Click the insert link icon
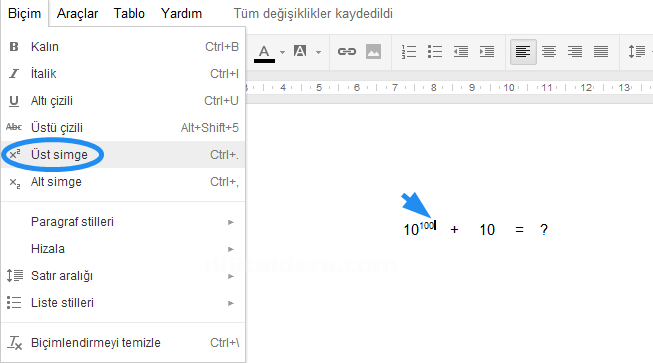 click(347, 52)
